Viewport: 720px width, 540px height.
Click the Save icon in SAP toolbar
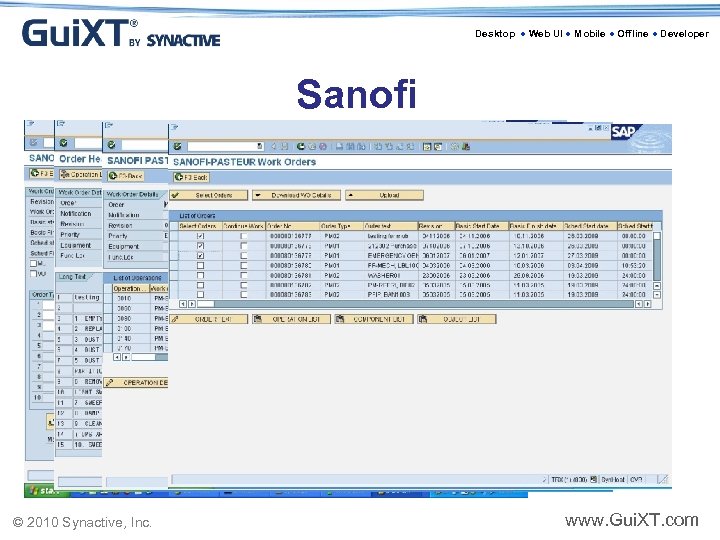coord(285,146)
